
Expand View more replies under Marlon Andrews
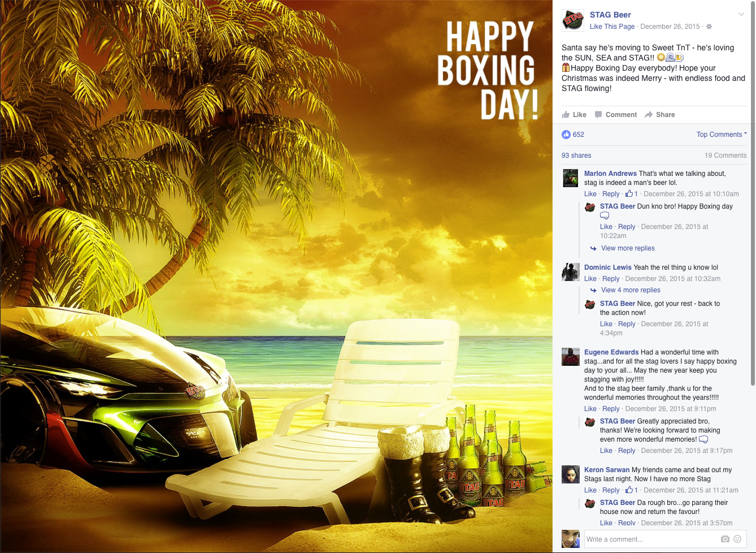click(628, 248)
